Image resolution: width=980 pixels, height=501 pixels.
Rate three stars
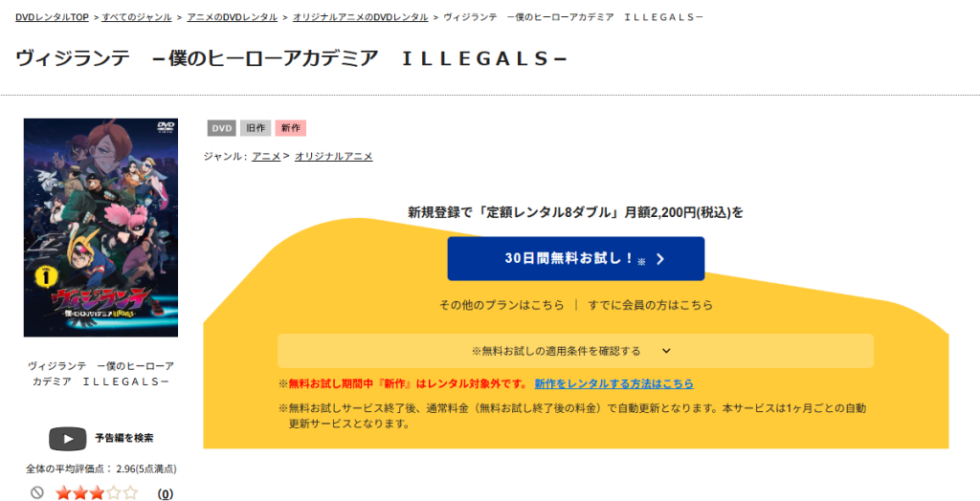97,493
